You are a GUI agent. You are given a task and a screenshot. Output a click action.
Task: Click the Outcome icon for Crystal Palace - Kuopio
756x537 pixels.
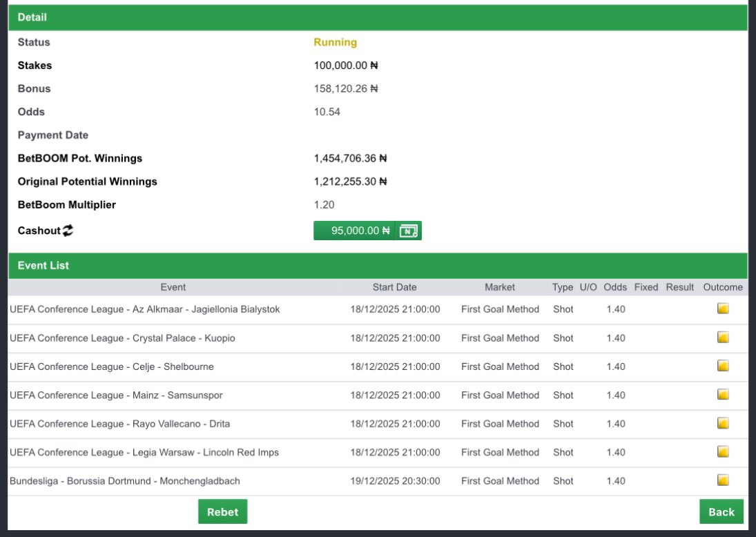722,338
